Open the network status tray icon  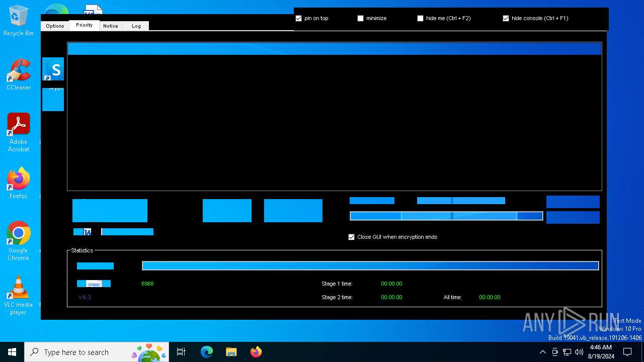coord(567,352)
